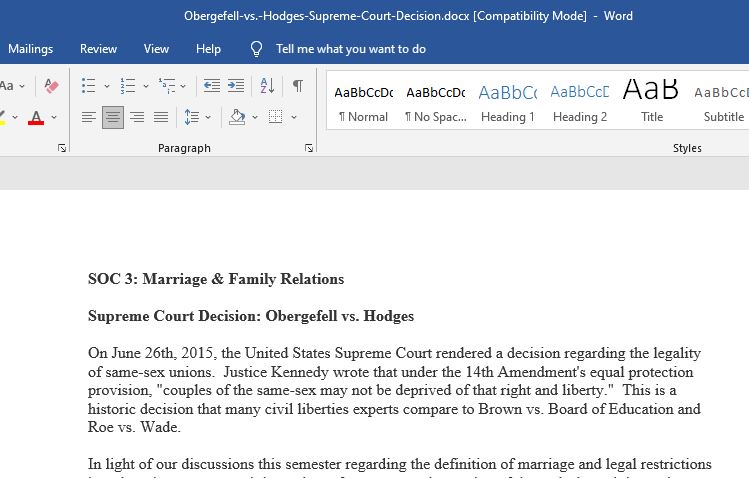This screenshot has height=478, width=749.
Task: Expand the font color dropdown arrow
Action: tap(54, 117)
